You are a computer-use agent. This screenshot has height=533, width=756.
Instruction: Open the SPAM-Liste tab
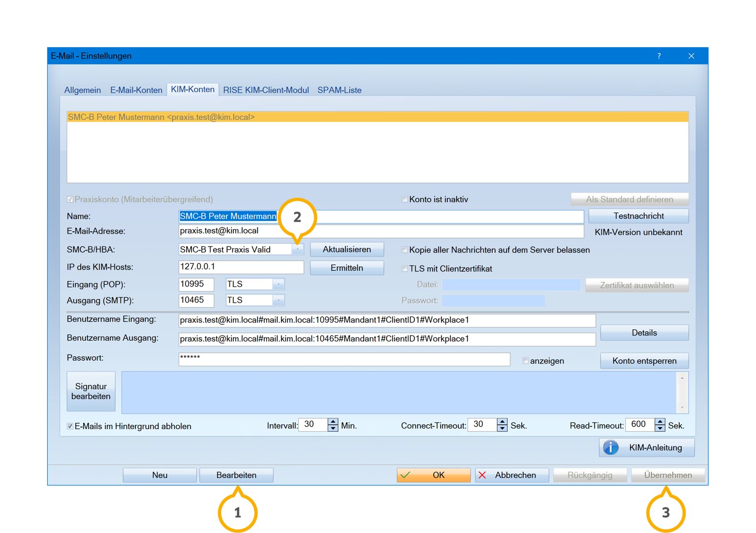click(x=340, y=90)
